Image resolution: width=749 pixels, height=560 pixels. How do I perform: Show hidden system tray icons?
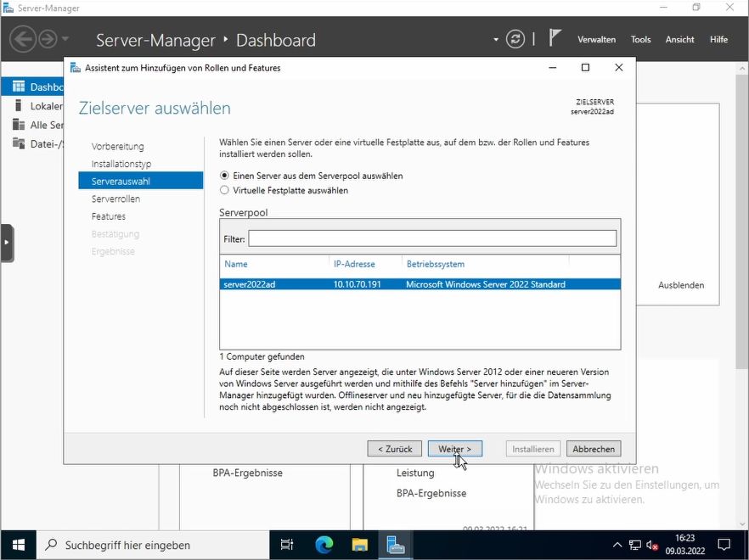(617, 545)
